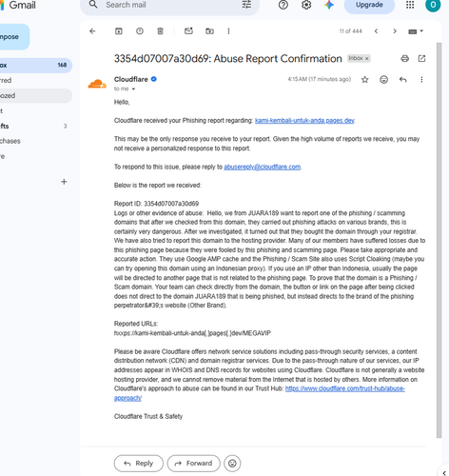Viewport: 449px width, 476px height.
Task: Star the Cloudflare message
Action: [x=365, y=80]
